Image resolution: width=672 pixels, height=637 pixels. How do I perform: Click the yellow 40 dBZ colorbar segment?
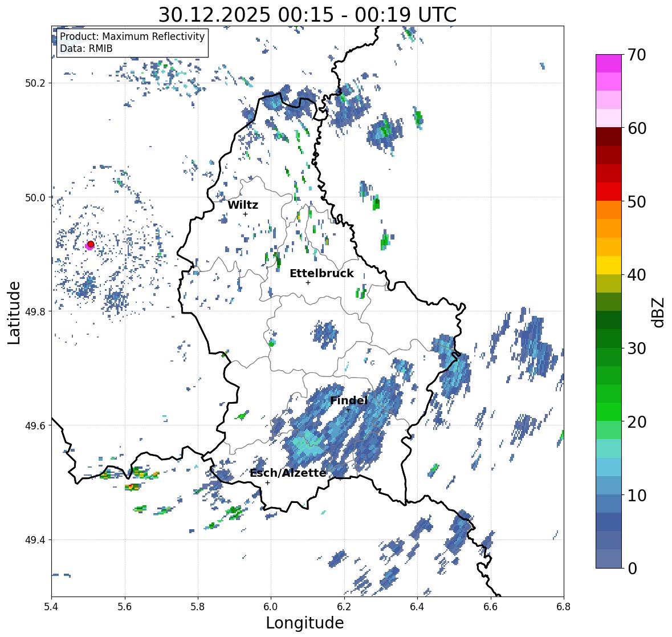tap(608, 265)
